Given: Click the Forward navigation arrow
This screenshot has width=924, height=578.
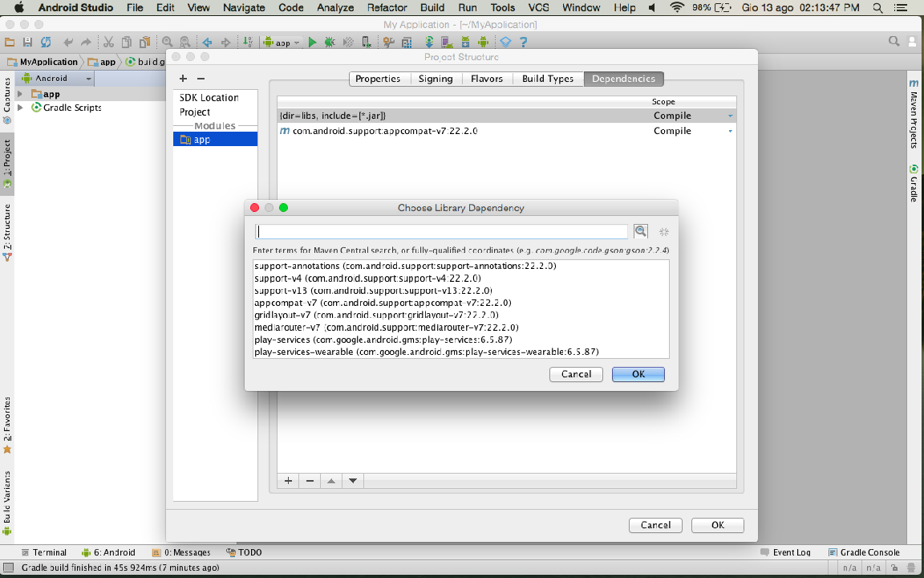Looking at the screenshot, I should [x=225, y=43].
